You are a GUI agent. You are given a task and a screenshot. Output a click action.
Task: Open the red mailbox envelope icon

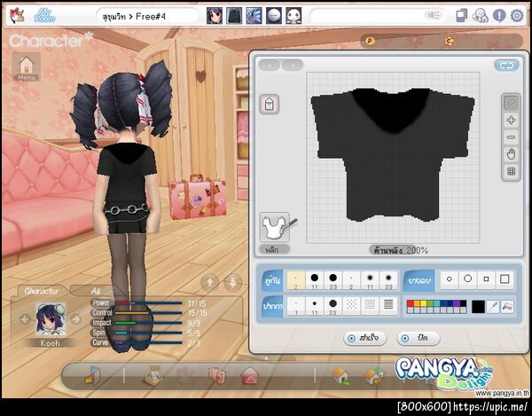[x=250, y=376]
